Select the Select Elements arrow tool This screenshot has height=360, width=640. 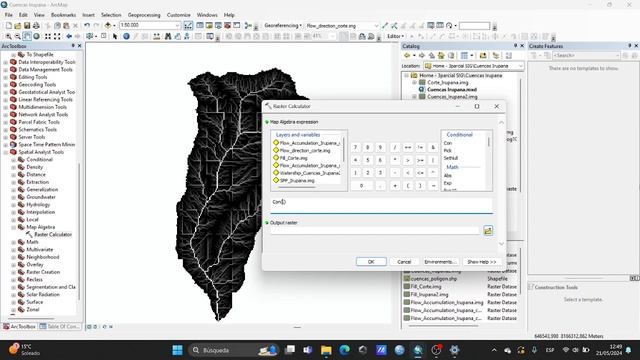(115, 36)
